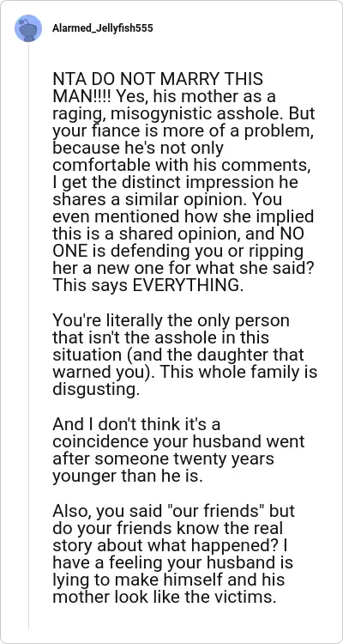Click the text 'This says EVERYTHING.'
The height and width of the screenshot is (644, 343).
tap(147, 285)
